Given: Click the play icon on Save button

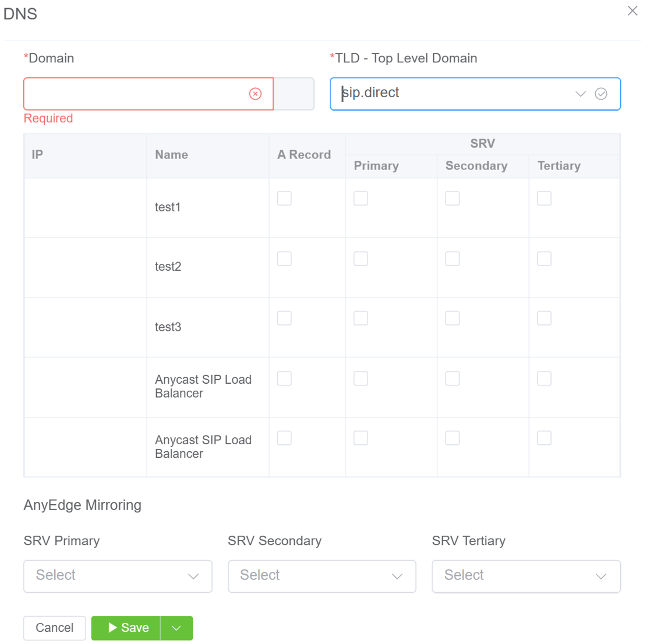Looking at the screenshot, I should click(113, 628).
